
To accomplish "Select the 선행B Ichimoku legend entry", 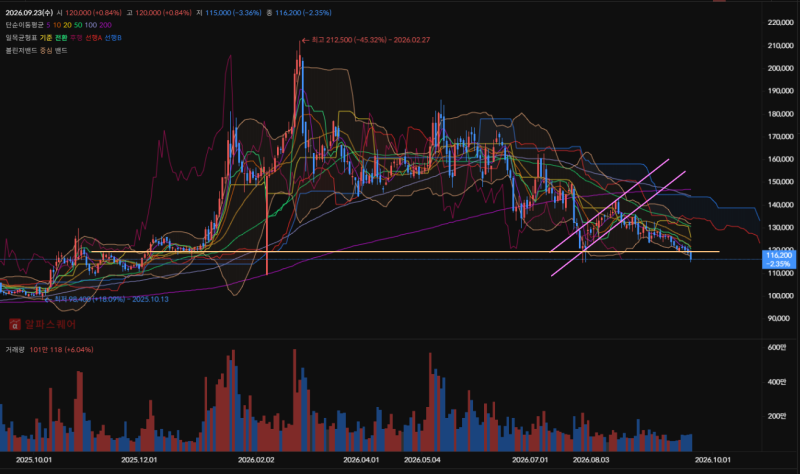I will click(x=113, y=38).
